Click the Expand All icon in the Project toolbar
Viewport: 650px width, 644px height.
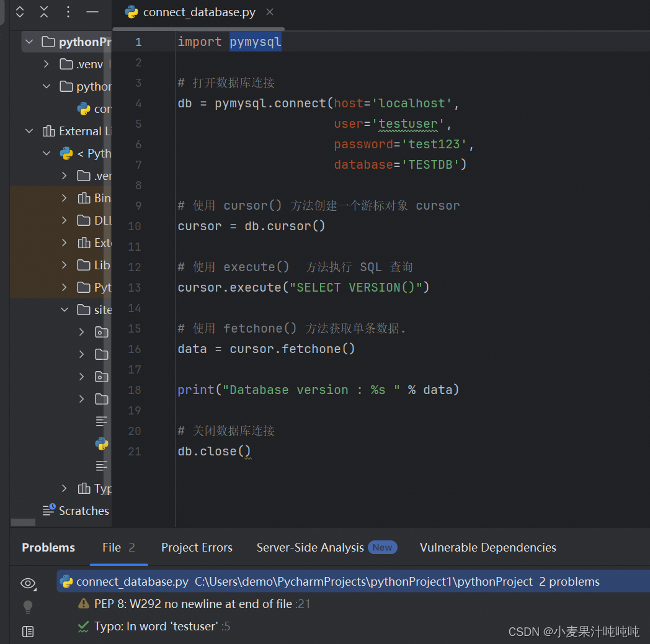(x=19, y=12)
